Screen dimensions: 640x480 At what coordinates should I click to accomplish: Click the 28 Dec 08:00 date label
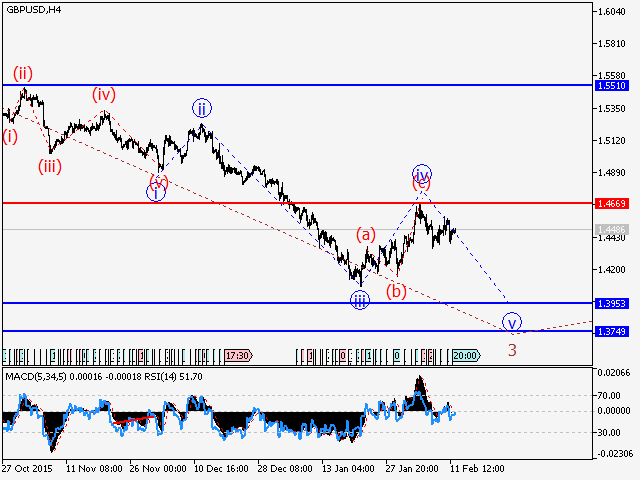(x=285, y=469)
